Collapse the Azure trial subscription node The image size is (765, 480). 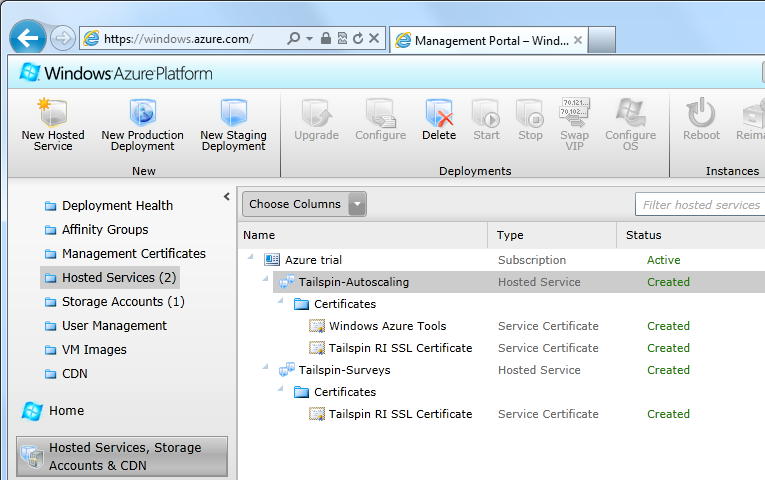[250, 257]
